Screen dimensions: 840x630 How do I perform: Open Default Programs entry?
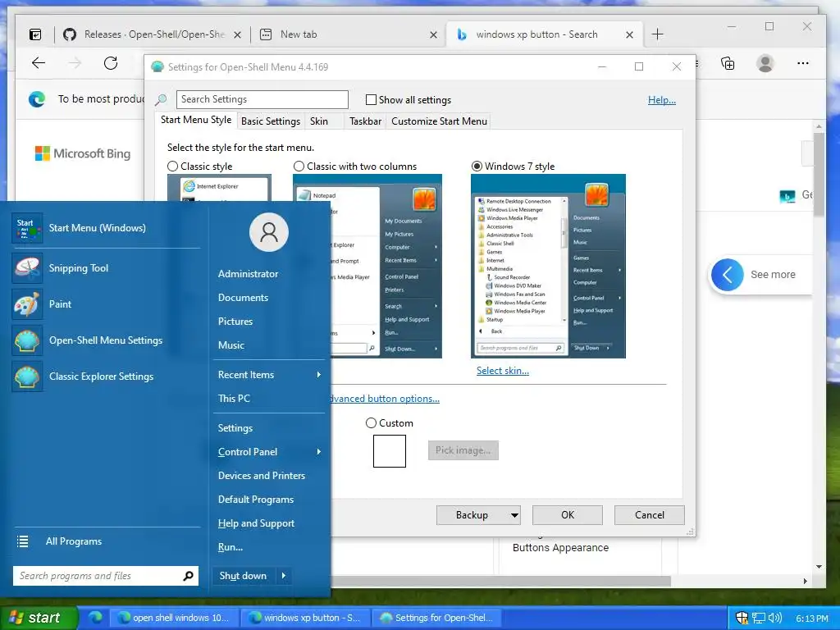(x=256, y=500)
